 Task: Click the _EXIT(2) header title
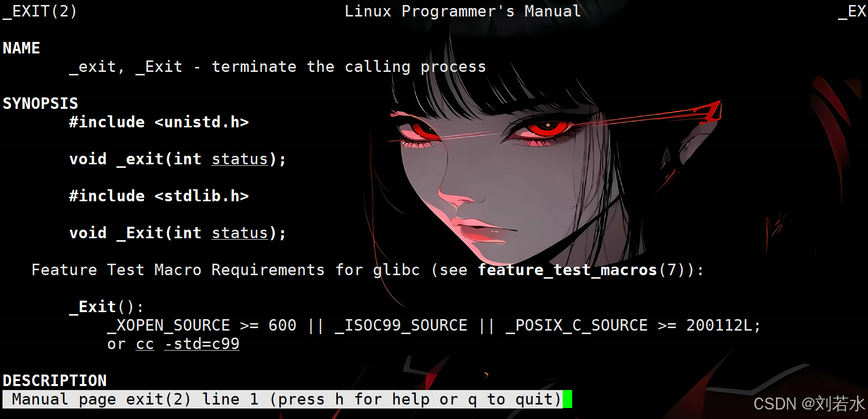[x=40, y=11]
